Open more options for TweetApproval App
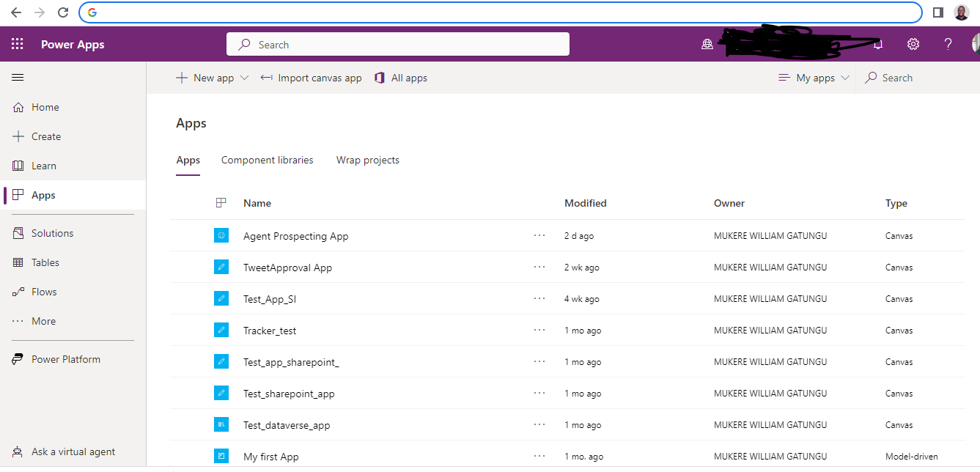980x472 pixels. (x=540, y=267)
